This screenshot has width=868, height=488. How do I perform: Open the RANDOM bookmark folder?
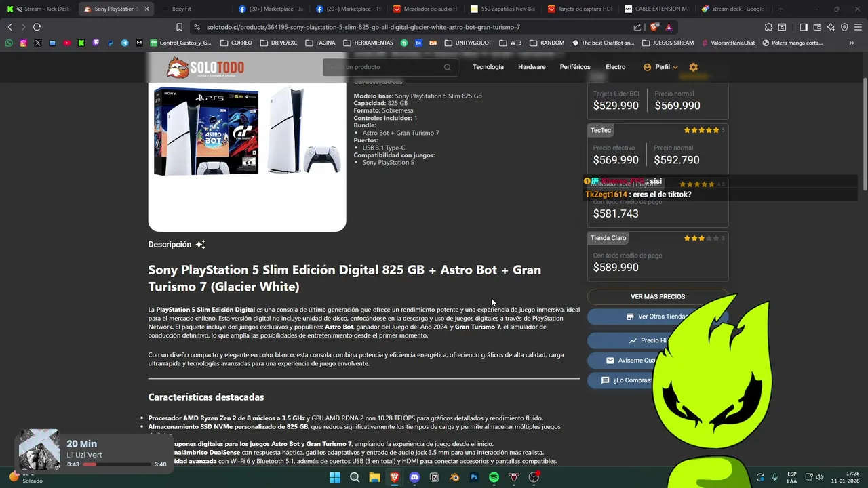click(x=547, y=43)
